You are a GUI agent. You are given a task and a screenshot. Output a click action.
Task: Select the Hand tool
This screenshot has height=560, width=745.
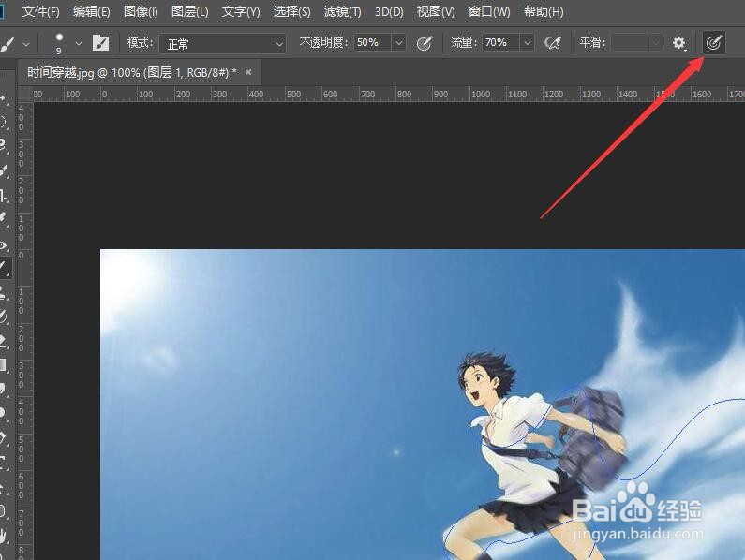click(4, 537)
